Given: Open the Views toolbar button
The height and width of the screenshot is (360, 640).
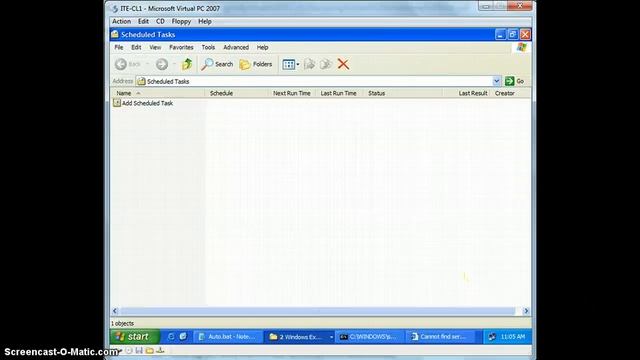Looking at the screenshot, I should point(291,64).
